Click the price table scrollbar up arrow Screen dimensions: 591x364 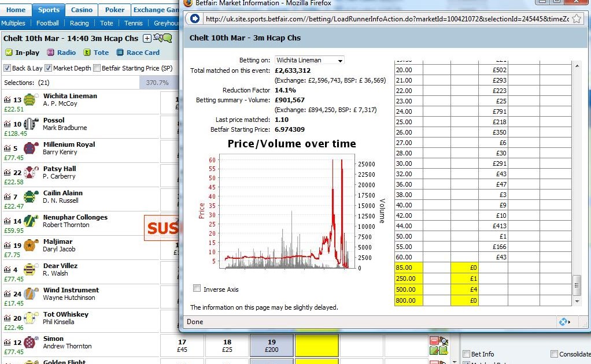(x=577, y=66)
